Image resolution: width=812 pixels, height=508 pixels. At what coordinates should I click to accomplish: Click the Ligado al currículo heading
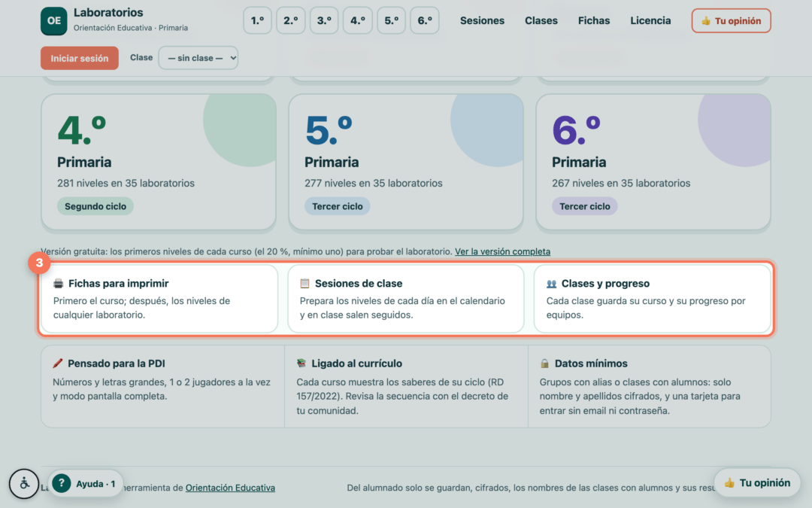[x=357, y=364]
